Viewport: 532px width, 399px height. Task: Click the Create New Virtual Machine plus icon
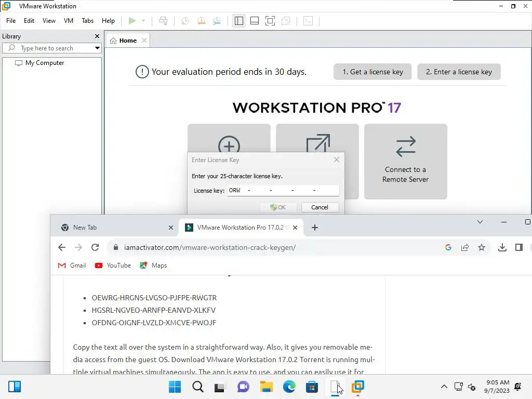point(229,145)
